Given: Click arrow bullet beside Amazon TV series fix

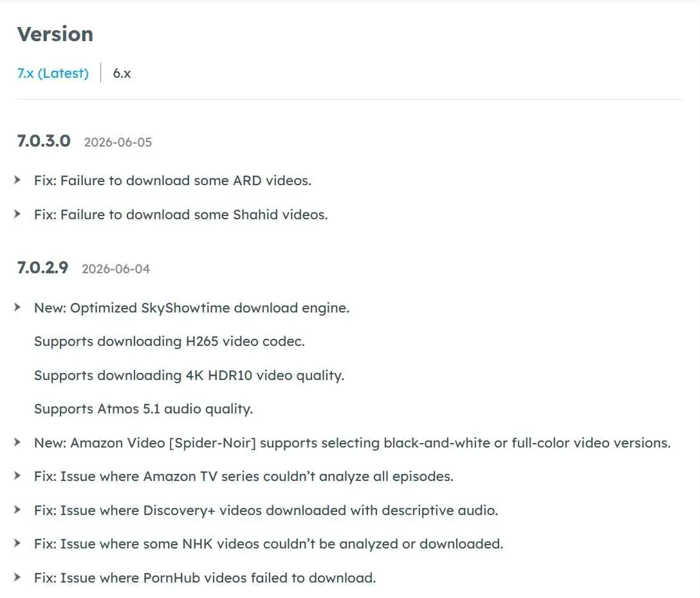Looking at the screenshot, I should coord(17,476).
